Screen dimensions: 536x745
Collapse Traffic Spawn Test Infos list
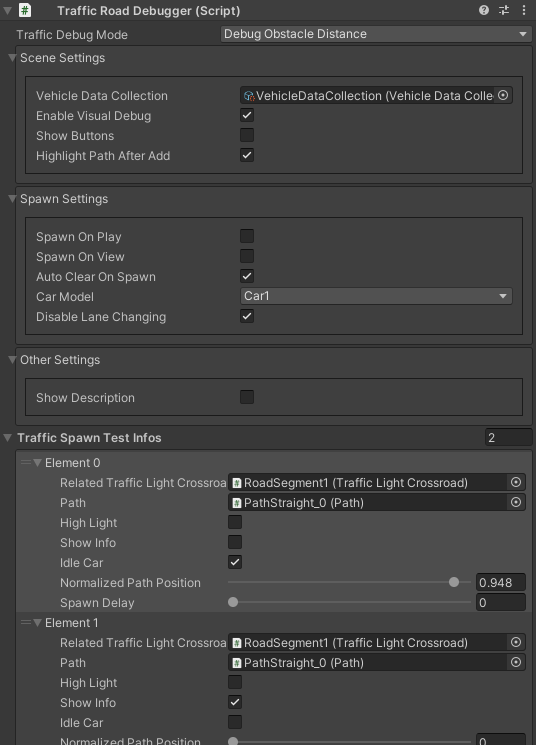7,438
